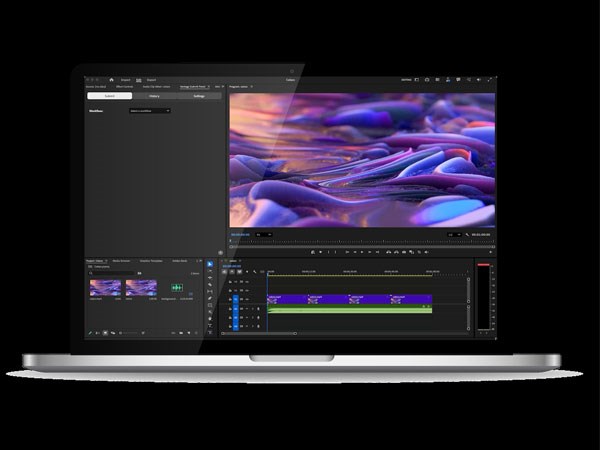Switch to the History tab

point(153,96)
